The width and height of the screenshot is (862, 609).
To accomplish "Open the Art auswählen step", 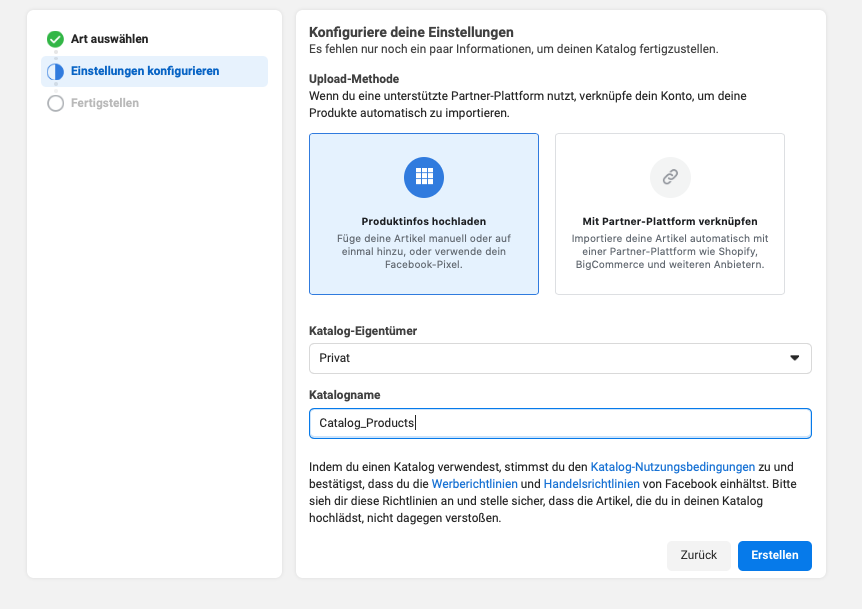I will 109,39.
